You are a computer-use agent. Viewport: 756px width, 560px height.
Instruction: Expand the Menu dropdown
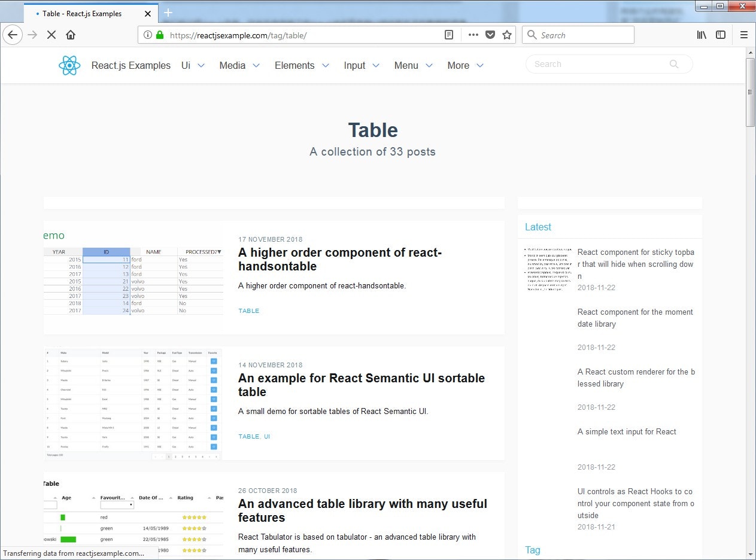[414, 65]
